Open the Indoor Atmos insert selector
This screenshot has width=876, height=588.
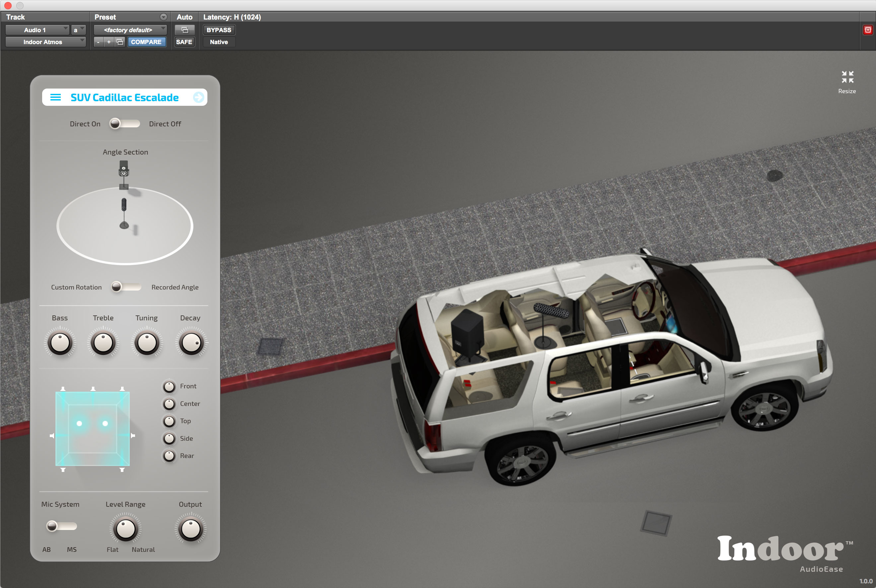45,42
